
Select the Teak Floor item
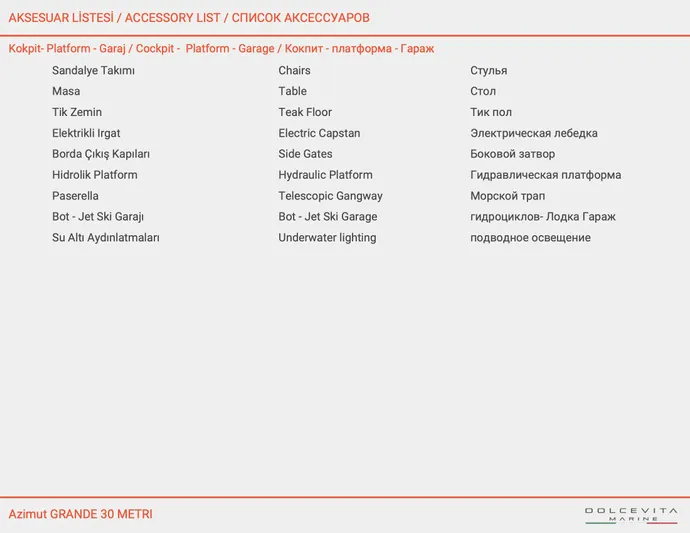(305, 112)
